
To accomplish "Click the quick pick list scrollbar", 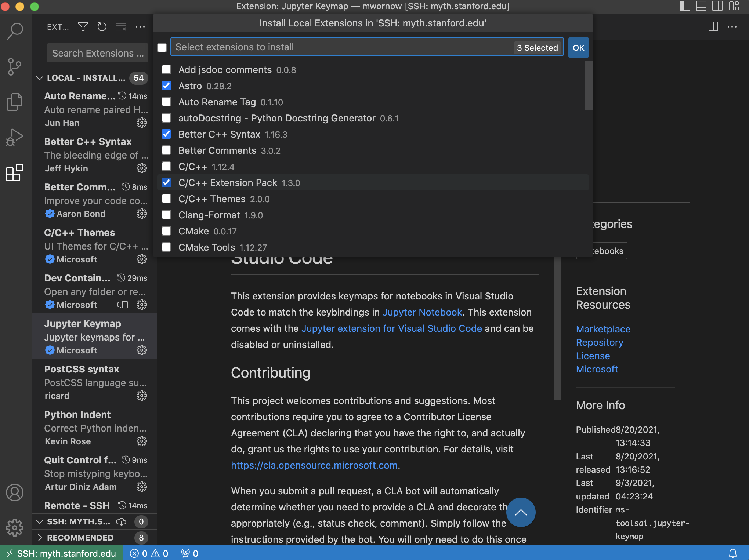I will click(x=589, y=86).
